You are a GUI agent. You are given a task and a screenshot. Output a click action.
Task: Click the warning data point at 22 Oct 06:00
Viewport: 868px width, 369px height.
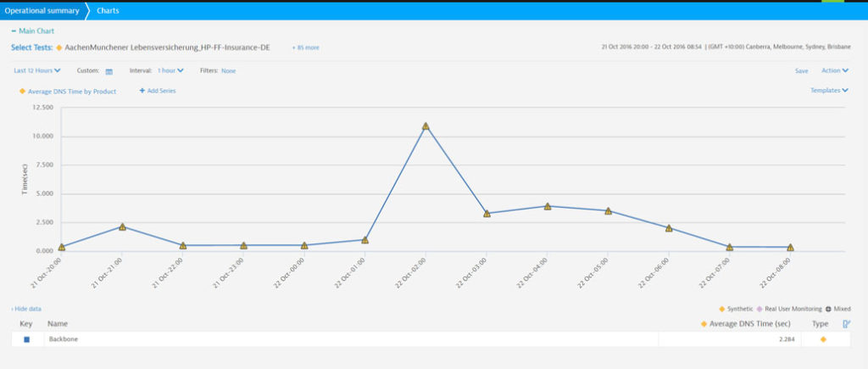click(x=669, y=228)
